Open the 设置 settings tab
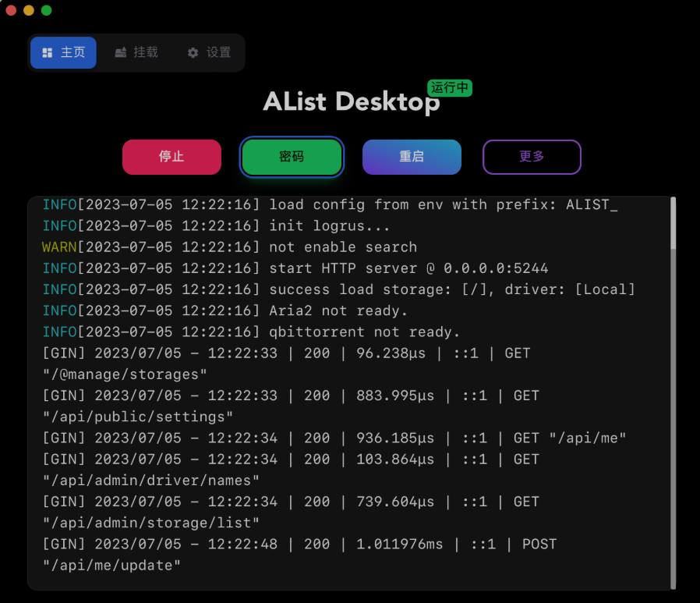Viewport: 700px width, 603px height. click(x=209, y=53)
